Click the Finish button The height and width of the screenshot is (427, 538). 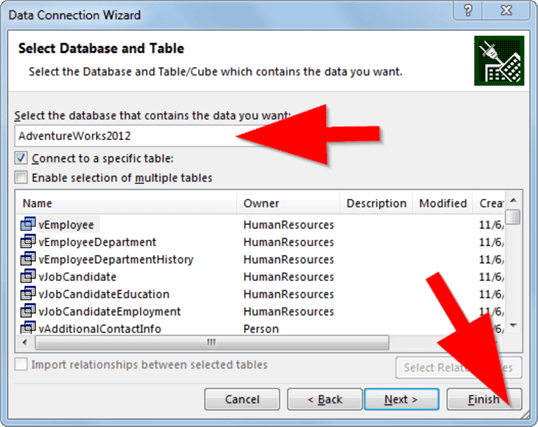tap(484, 399)
